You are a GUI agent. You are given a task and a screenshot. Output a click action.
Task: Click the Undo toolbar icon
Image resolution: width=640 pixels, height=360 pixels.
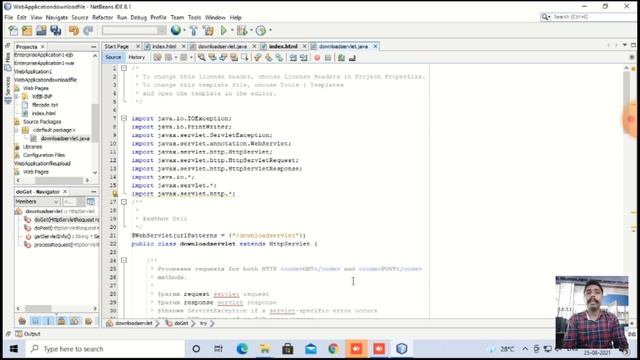point(74,31)
